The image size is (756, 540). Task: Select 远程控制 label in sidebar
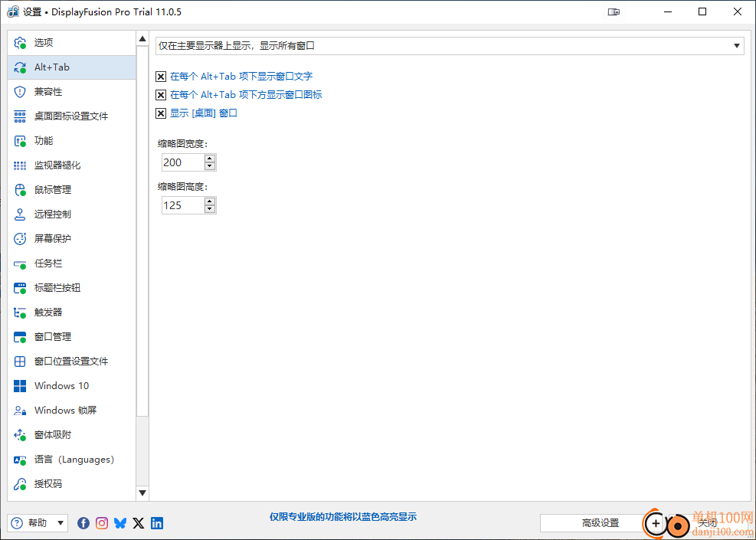(53, 214)
